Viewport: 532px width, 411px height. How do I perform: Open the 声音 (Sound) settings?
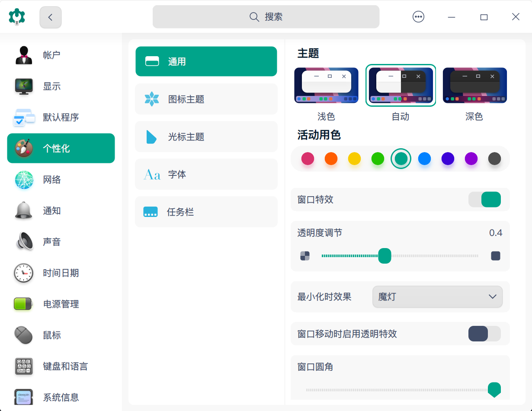pyautogui.click(x=52, y=242)
